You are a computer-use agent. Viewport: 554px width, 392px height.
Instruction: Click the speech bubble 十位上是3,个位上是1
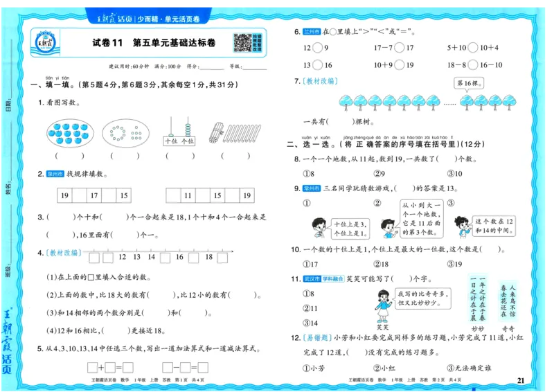tap(350, 229)
